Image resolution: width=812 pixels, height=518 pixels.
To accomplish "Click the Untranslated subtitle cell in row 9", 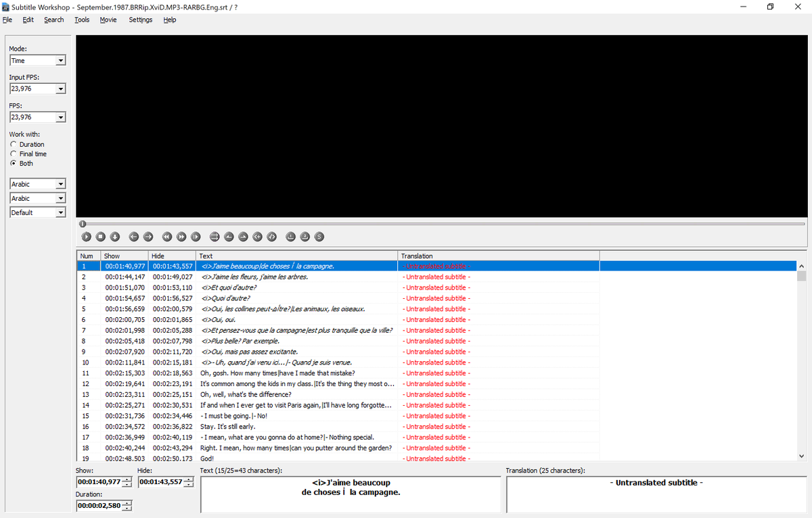I will pos(436,352).
